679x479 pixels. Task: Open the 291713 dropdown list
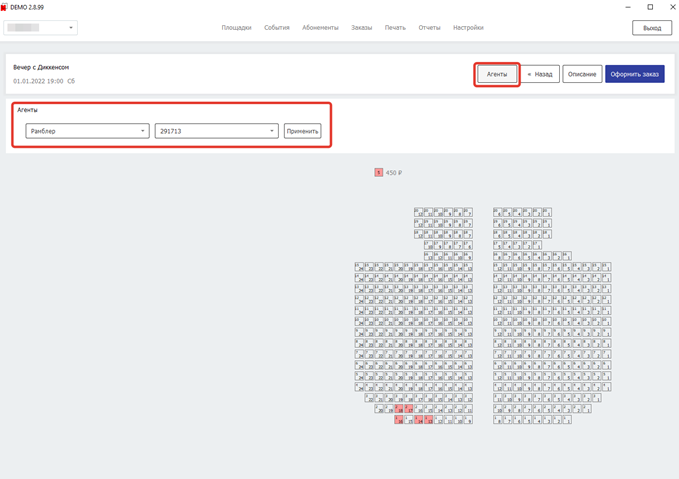coord(216,131)
